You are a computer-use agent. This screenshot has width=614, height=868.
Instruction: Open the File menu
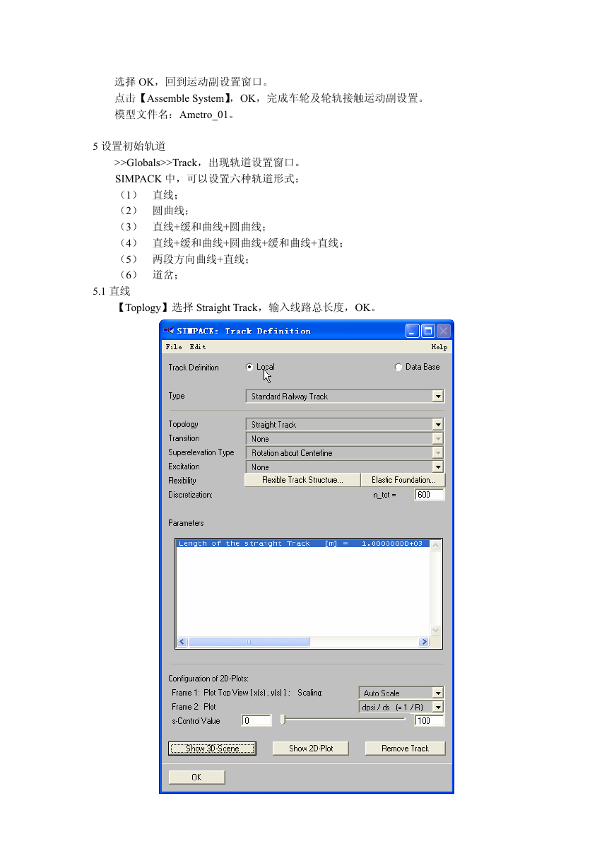pyautogui.click(x=174, y=347)
